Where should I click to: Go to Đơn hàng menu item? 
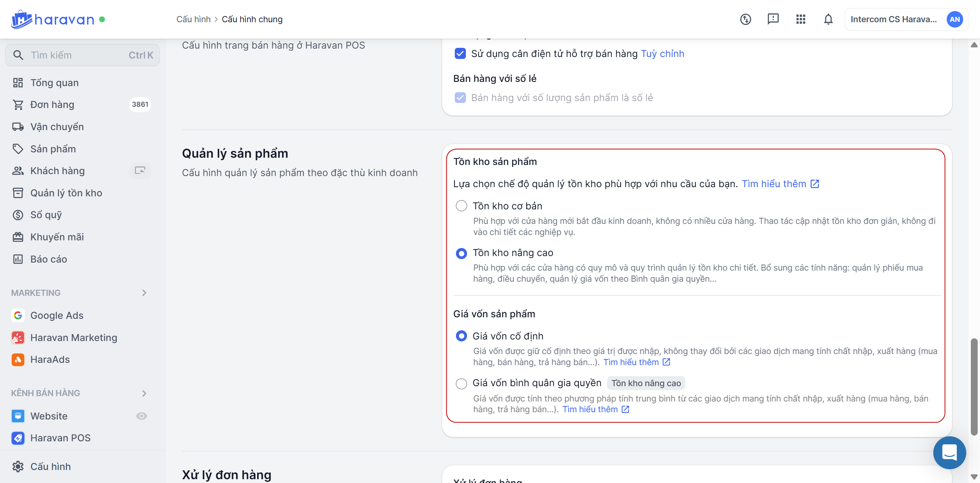[x=52, y=104]
